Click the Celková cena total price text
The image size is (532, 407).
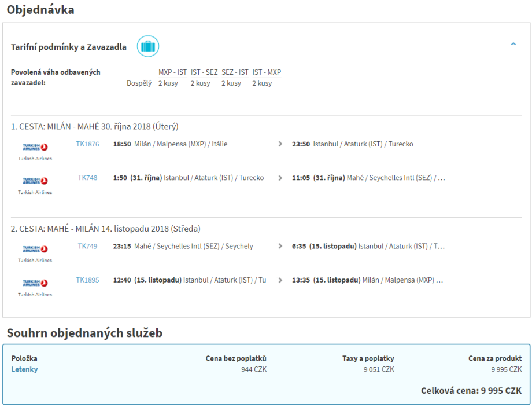coord(471,391)
